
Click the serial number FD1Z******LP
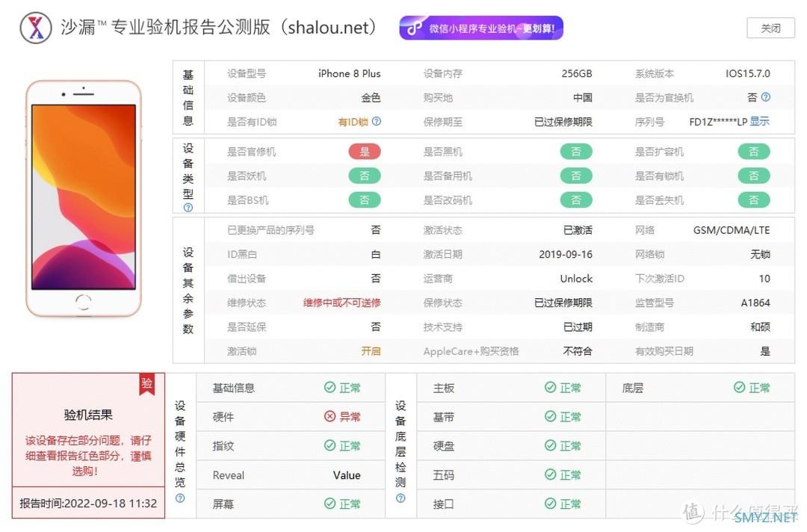(x=718, y=122)
